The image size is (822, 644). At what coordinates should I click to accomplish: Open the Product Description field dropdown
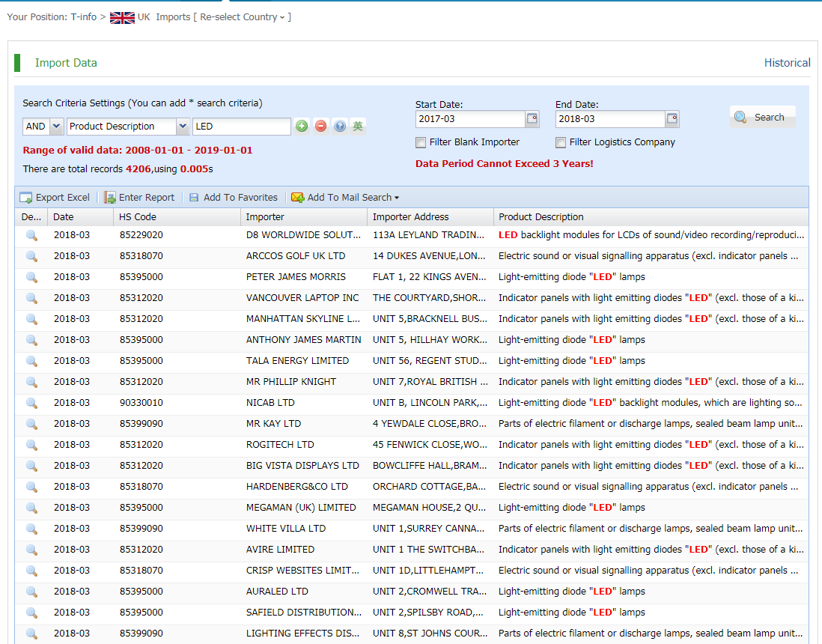tap(183, 127)
